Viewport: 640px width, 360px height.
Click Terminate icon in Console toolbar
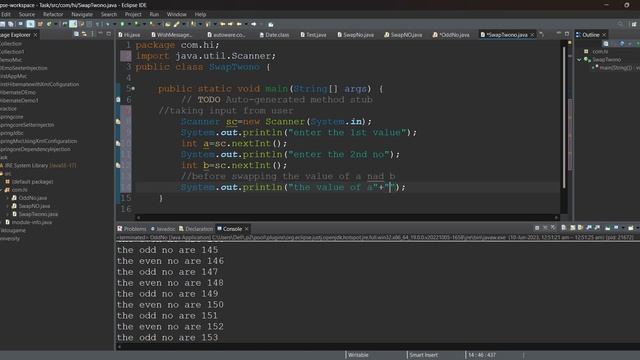pyautogui.click(x=537, y=228)
